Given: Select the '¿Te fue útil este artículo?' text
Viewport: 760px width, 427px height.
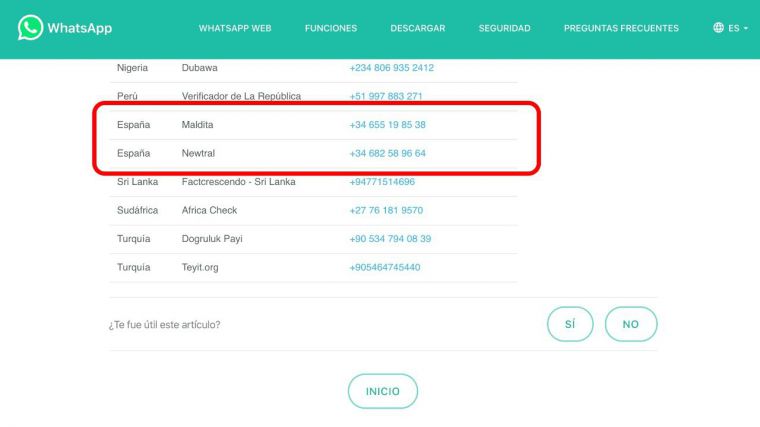Looking at the screenshot, I should click(x=164, y=325).
